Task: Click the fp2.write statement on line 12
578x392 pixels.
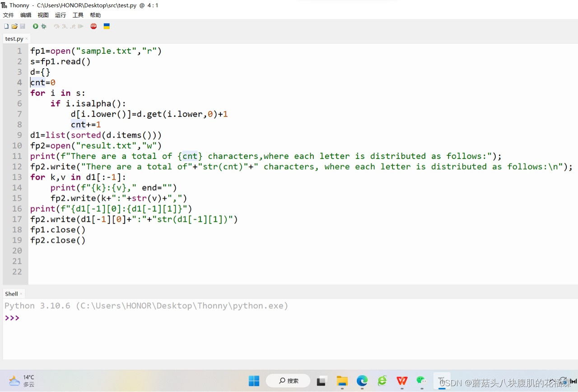Action: click(x=301, y=167)
